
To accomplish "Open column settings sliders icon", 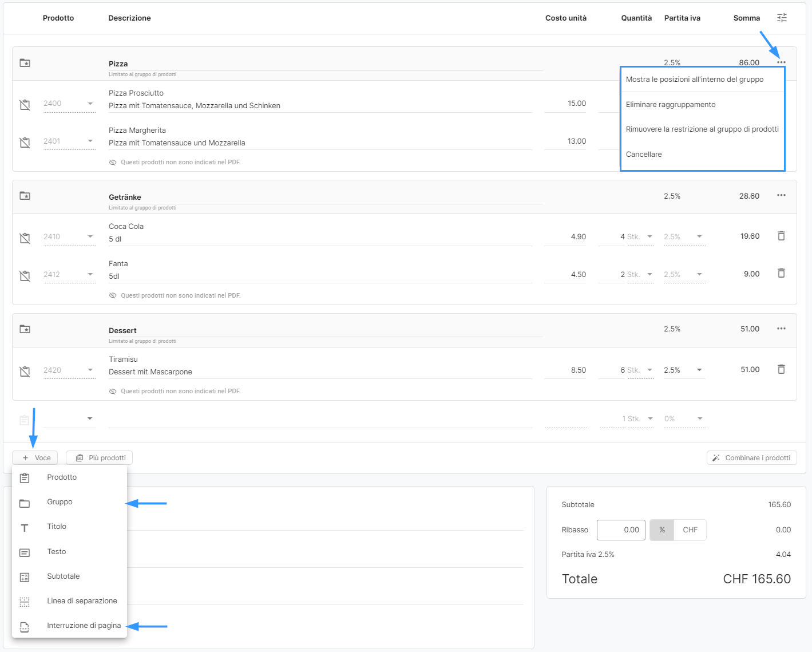I will pos(782,18).
